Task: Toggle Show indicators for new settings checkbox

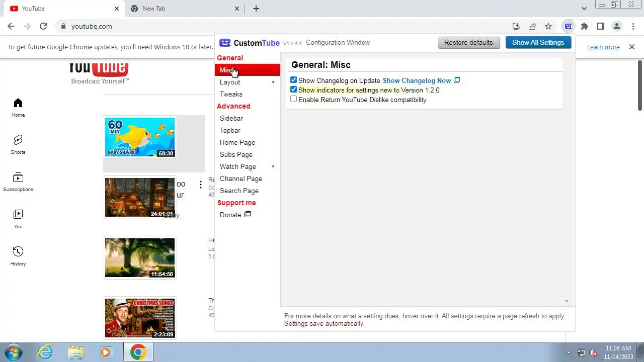Action: (x=294, y=89)
